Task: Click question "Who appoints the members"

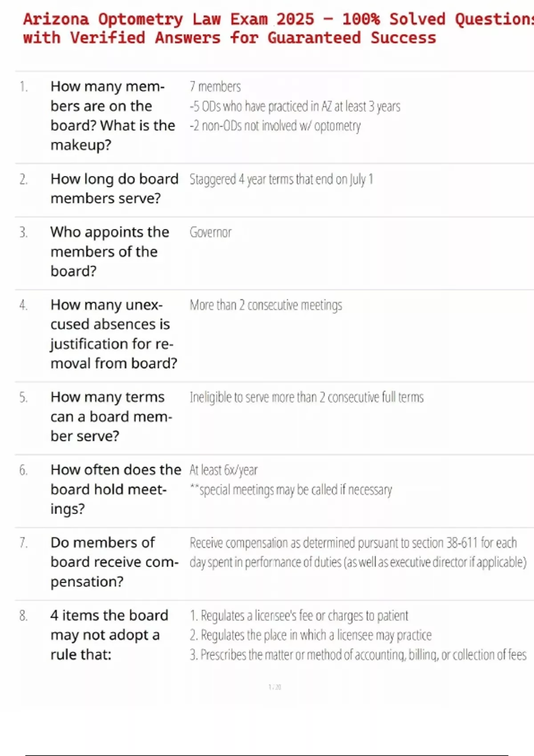Action: [109, 251]
